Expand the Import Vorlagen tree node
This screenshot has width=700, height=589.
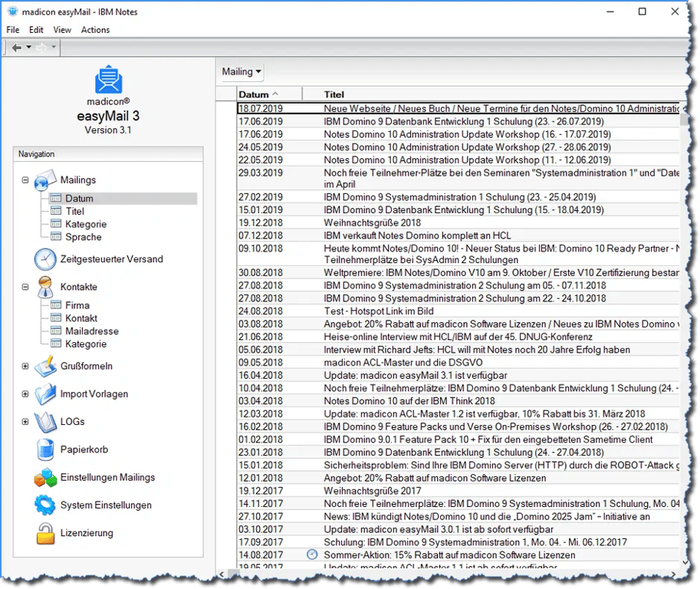point(25,394)
